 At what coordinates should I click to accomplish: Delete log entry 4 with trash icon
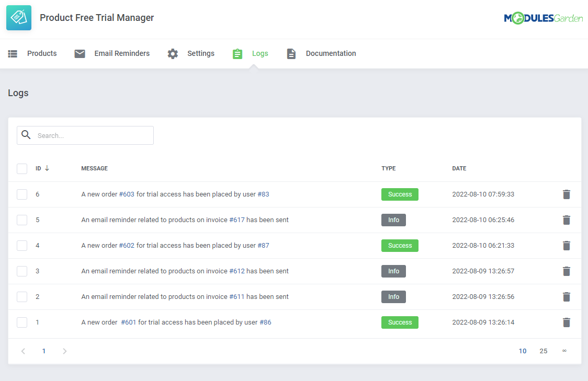click(566, 246)
